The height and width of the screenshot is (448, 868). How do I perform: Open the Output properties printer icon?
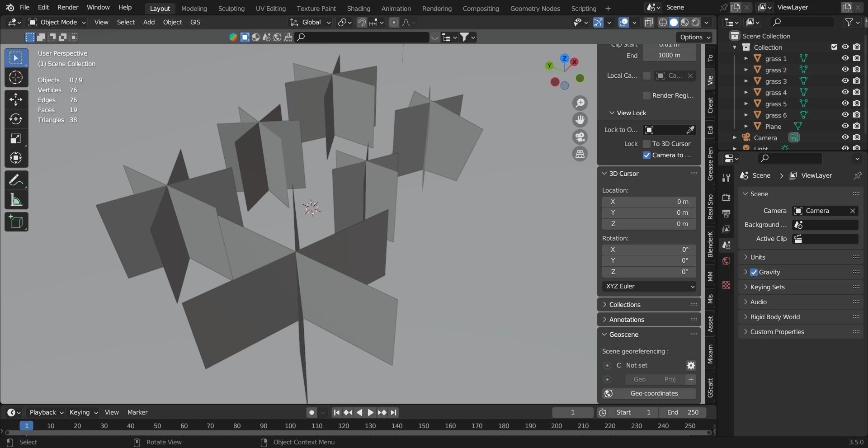726,213
